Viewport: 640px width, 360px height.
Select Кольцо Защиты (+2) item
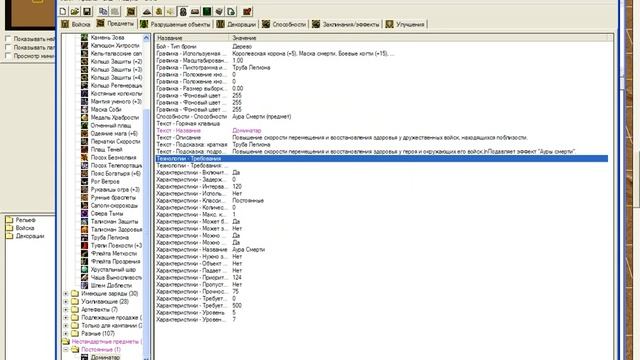pyautogui.click(x=116, y=61)
